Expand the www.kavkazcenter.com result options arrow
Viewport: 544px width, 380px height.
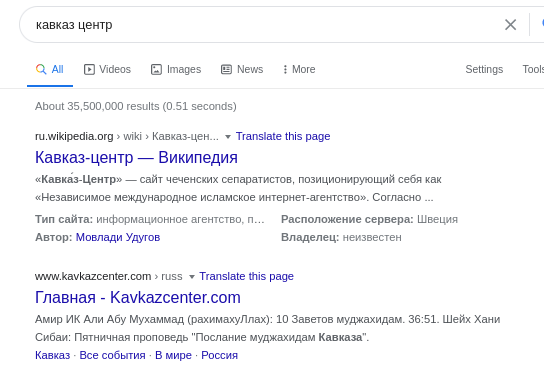pos(192,277)
